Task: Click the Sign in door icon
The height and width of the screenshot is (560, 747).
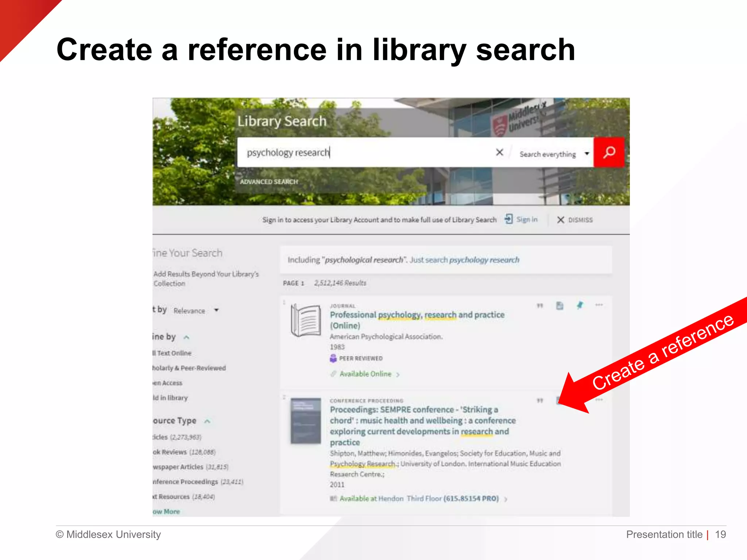Action: point(508,219)
